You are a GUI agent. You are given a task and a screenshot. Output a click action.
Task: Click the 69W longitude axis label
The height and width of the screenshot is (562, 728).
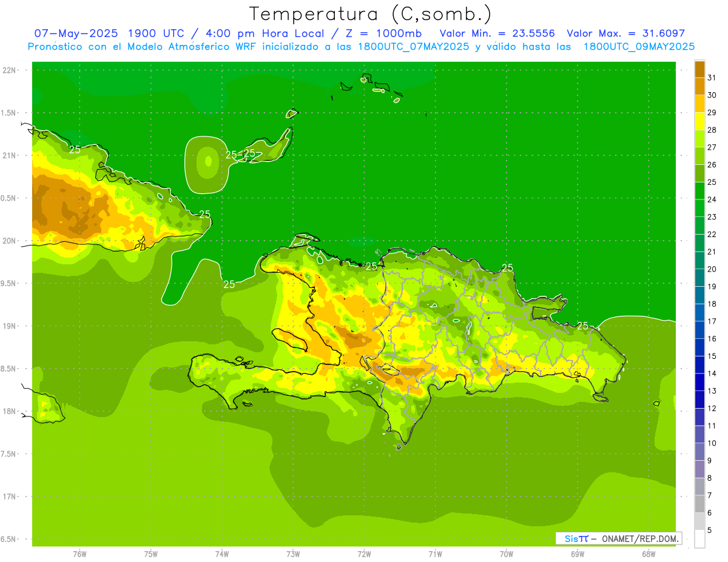coord(578,554)
